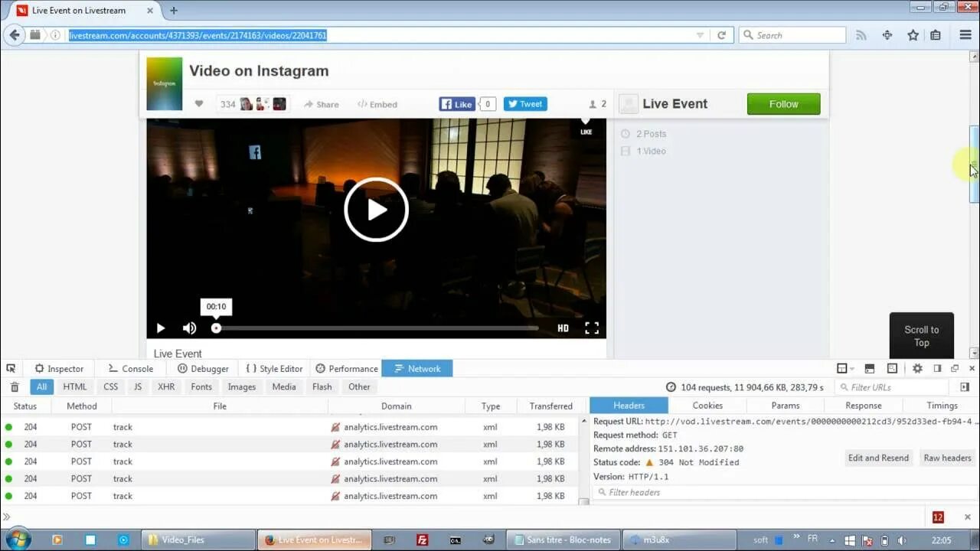Open the devtools in a separate window
This screenshot has width=980, height=551.
tap(955, 369)
